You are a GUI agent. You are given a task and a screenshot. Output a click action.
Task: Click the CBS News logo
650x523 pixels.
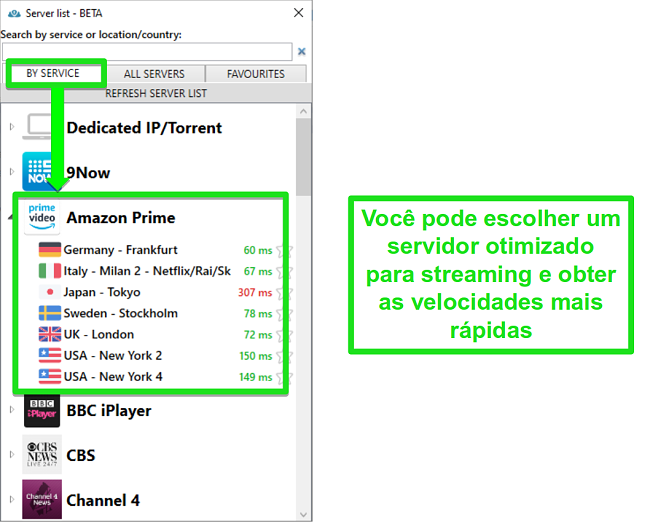pos(42,455)
